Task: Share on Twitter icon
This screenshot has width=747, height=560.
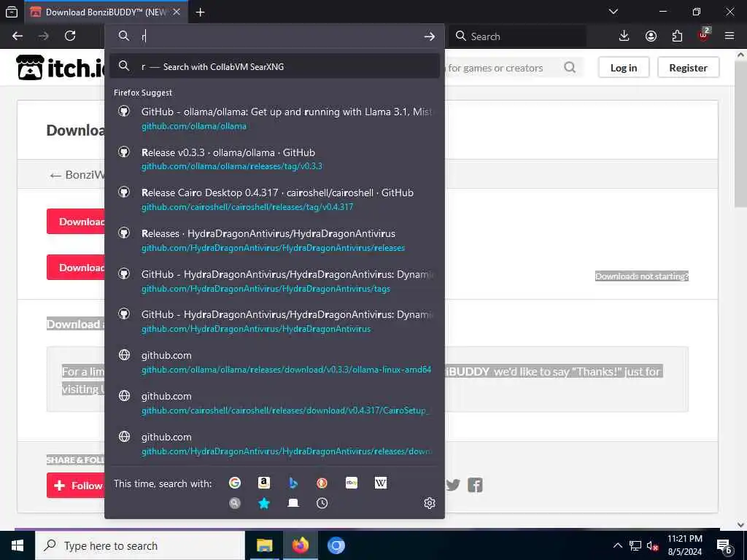Action: [452, 485]
